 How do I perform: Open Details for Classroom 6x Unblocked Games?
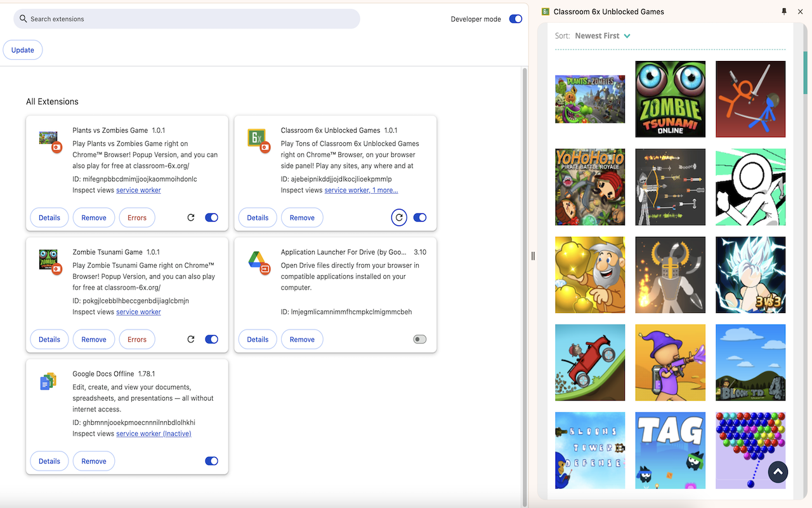coord(258,217)
